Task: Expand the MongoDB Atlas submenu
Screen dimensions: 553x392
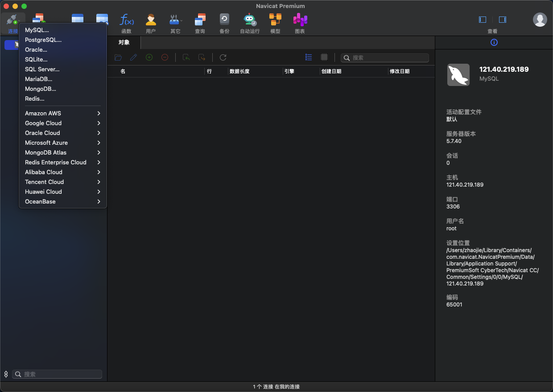Action: click(x=63, y=152)
